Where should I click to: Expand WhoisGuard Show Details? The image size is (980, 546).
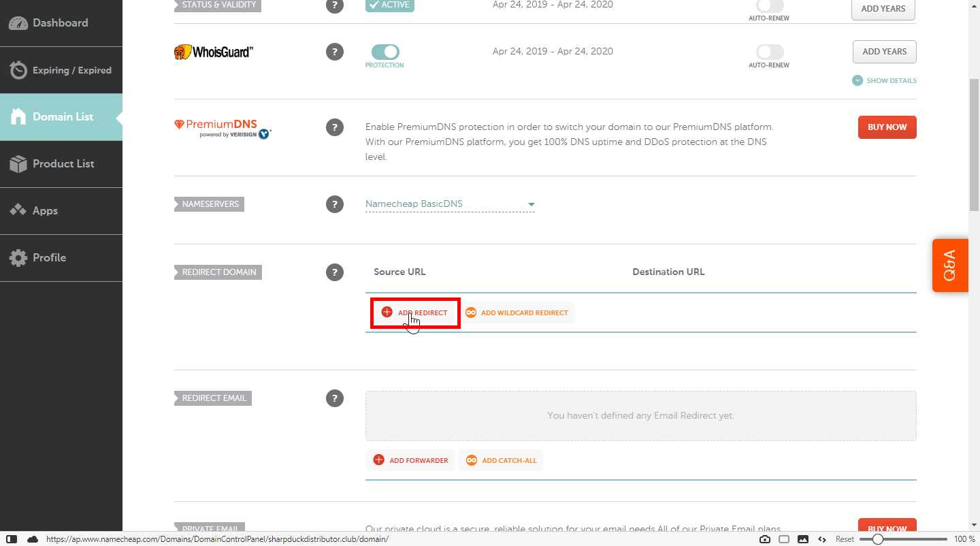(884, 80)
